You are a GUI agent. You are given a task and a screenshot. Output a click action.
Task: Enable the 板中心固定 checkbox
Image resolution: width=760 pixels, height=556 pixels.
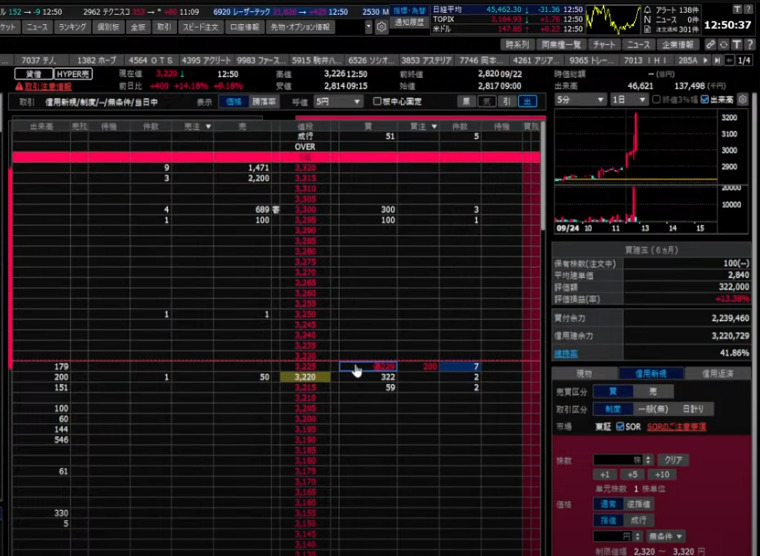(x=377, y=101)
